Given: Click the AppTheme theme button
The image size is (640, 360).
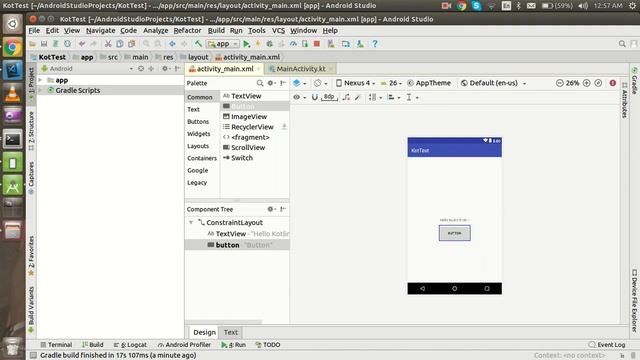Looking at the screenshot, I should [429, 83].
